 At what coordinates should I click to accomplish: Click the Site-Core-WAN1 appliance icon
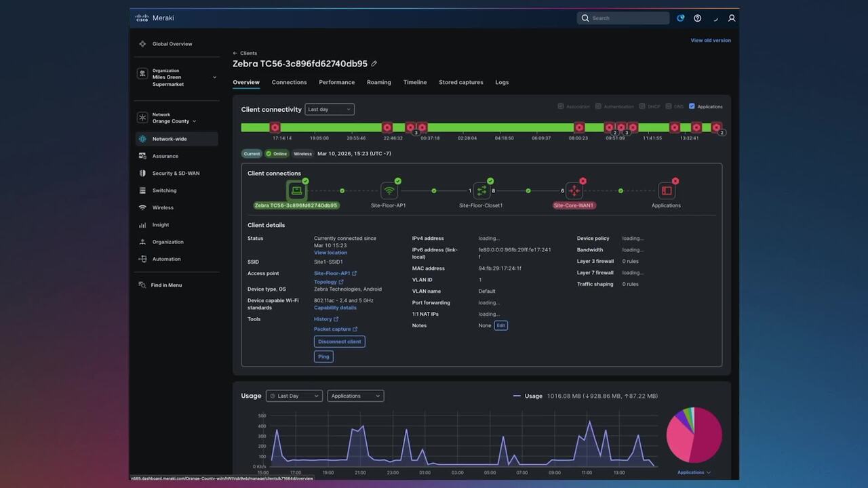coord(574,191)
